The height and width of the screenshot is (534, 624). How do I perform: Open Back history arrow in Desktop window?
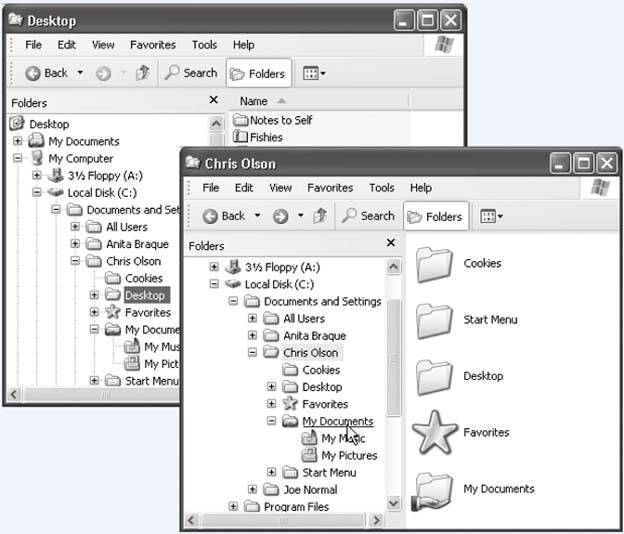[x=80, y=73]
